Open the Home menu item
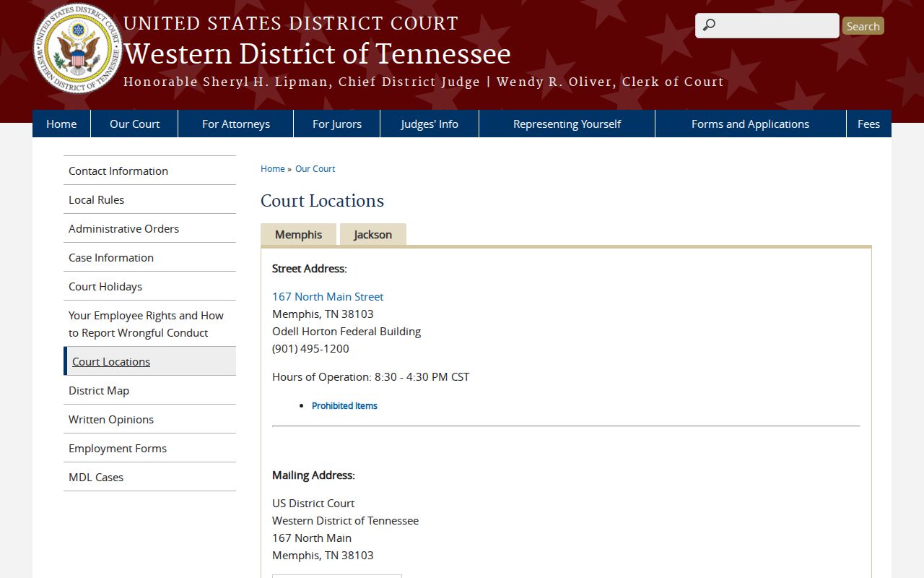The width and height of the screenshot is (924, 578). pos(61,124)
